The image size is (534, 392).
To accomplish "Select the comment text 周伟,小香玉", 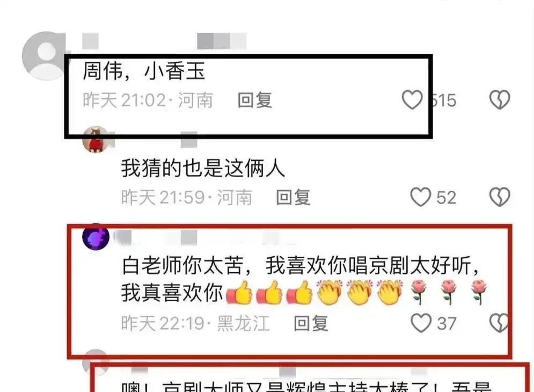I will [144, 71].
